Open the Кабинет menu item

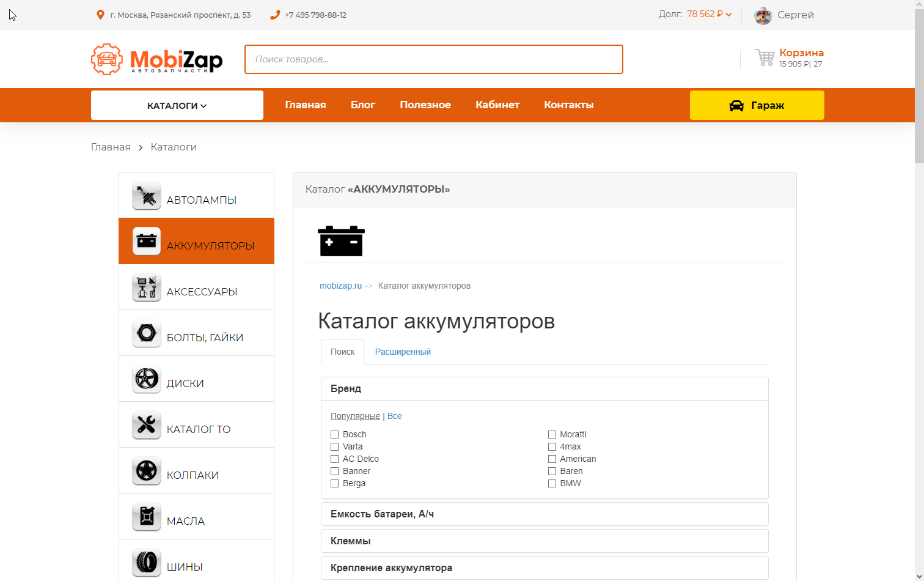[x=497, y=105]
